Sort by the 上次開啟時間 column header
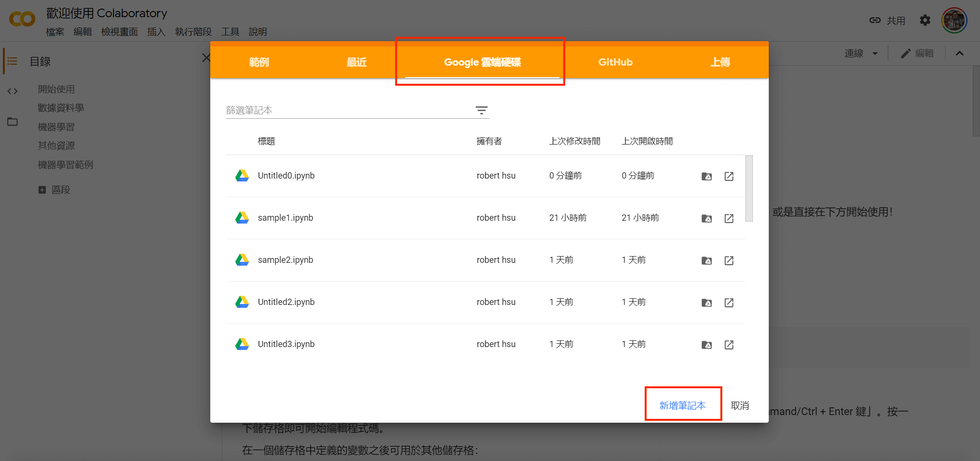980x461 pixels. click(647, 141)
